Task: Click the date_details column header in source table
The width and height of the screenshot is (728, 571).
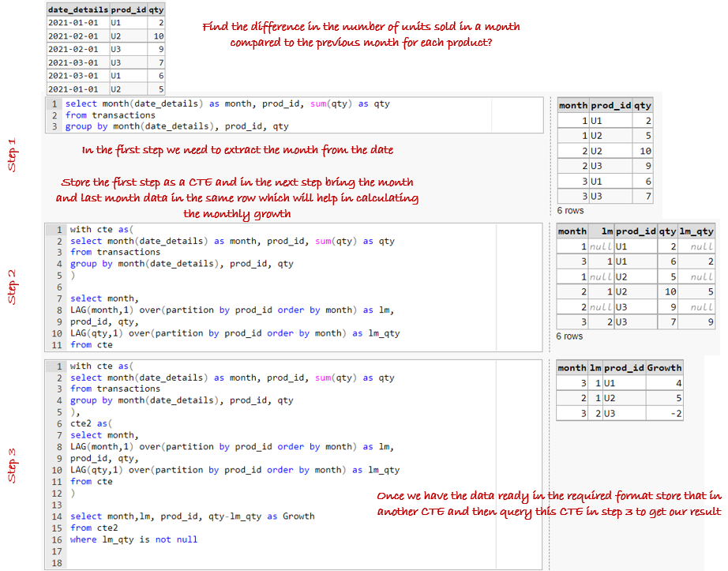Action: 77,9
